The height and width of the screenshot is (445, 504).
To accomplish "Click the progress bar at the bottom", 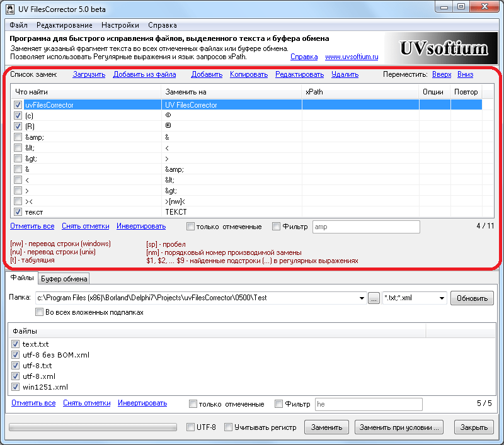I will (x=93, y=427).
